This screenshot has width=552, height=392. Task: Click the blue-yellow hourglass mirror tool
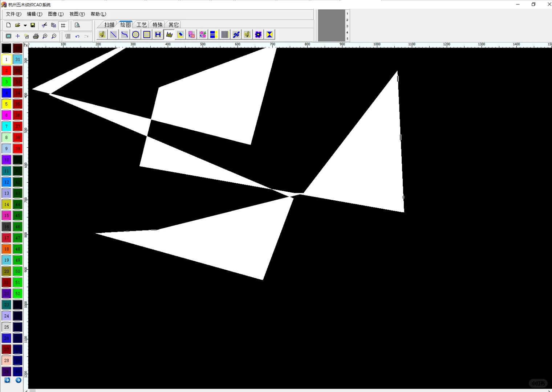coord(269,34)
